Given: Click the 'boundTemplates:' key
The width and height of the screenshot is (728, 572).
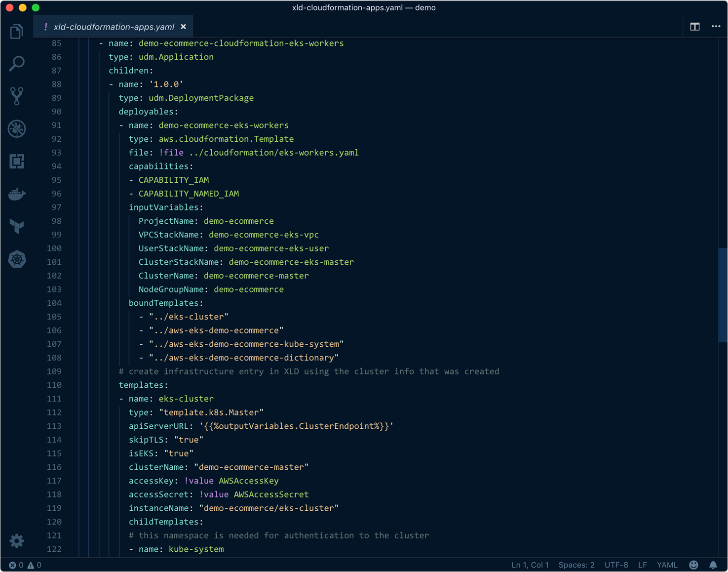Looking at the screenshot, I should pos(166,303).
